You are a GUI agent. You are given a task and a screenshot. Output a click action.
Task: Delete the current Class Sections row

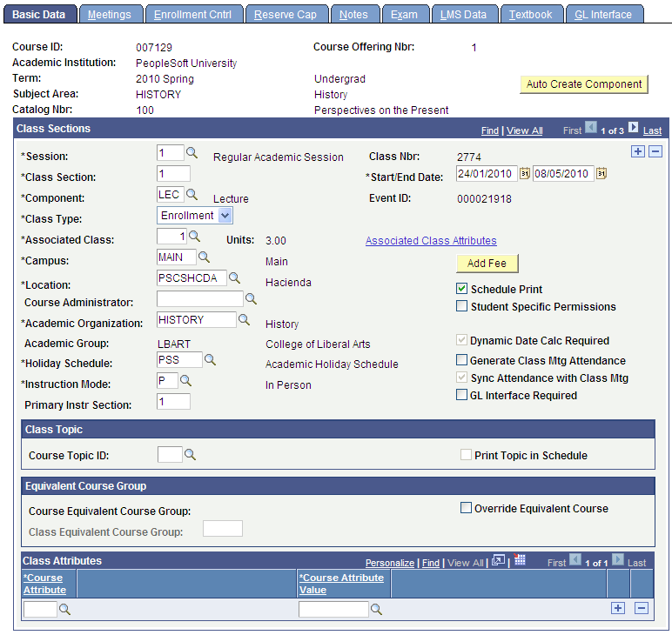pos(655,151)
